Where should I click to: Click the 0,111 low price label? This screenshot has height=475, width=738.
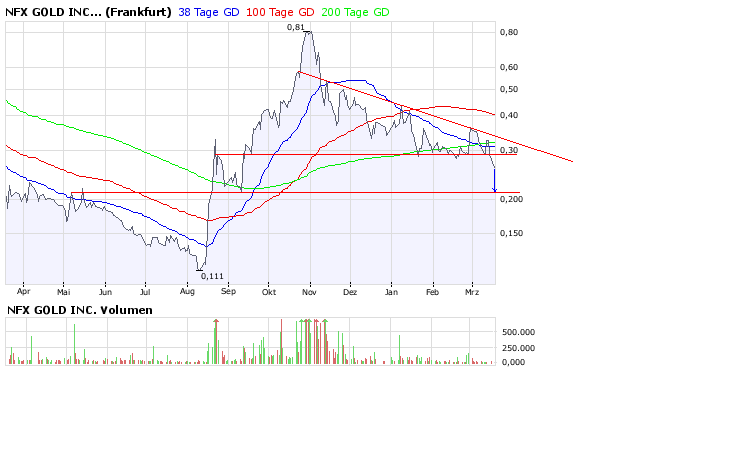(212, 276)
